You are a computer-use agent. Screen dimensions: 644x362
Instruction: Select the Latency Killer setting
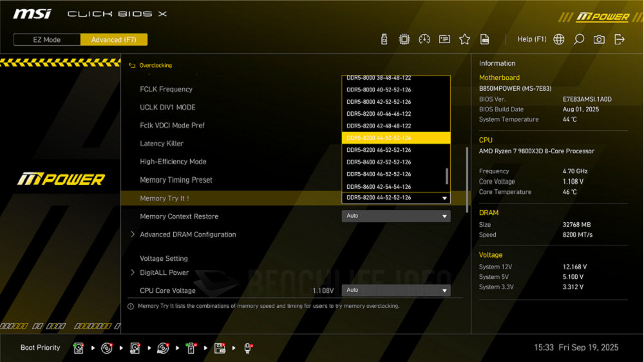pos(162,144)
